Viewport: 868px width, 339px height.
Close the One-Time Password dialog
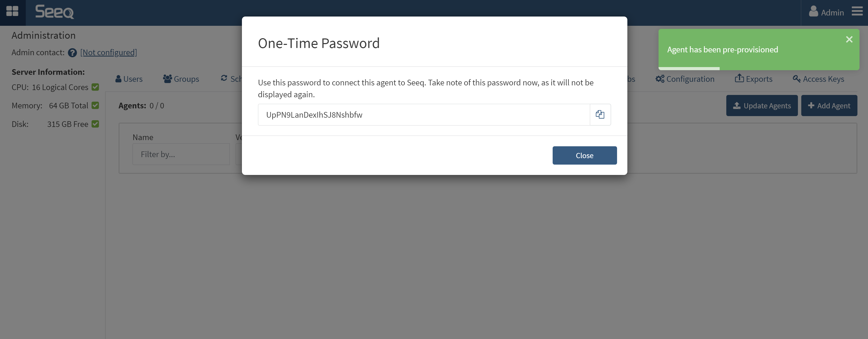coord(584,156)
